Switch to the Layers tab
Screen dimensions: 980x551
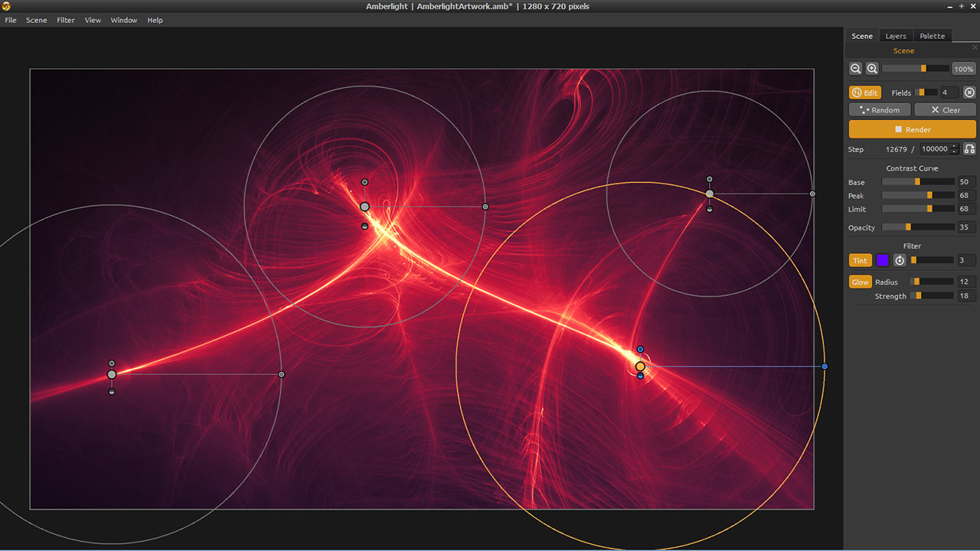click(x=896, y=36)
